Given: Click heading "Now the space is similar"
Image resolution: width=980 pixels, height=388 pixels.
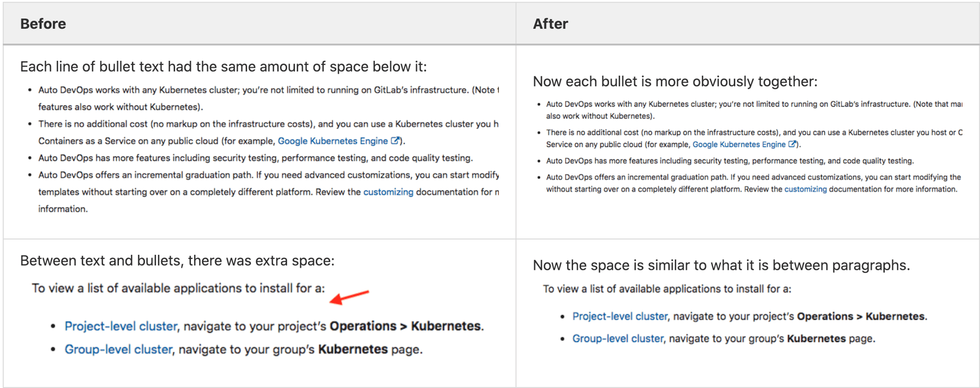Looking at the screenshot, I should point(721,265).
